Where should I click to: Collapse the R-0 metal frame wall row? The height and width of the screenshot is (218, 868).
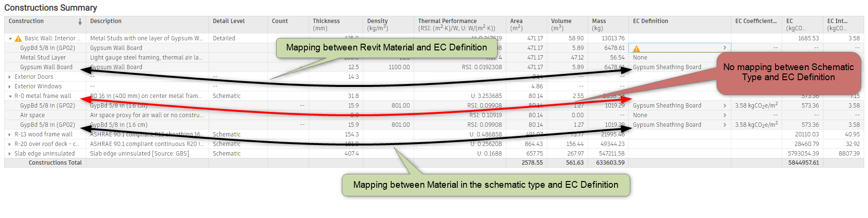click(10, 96)
